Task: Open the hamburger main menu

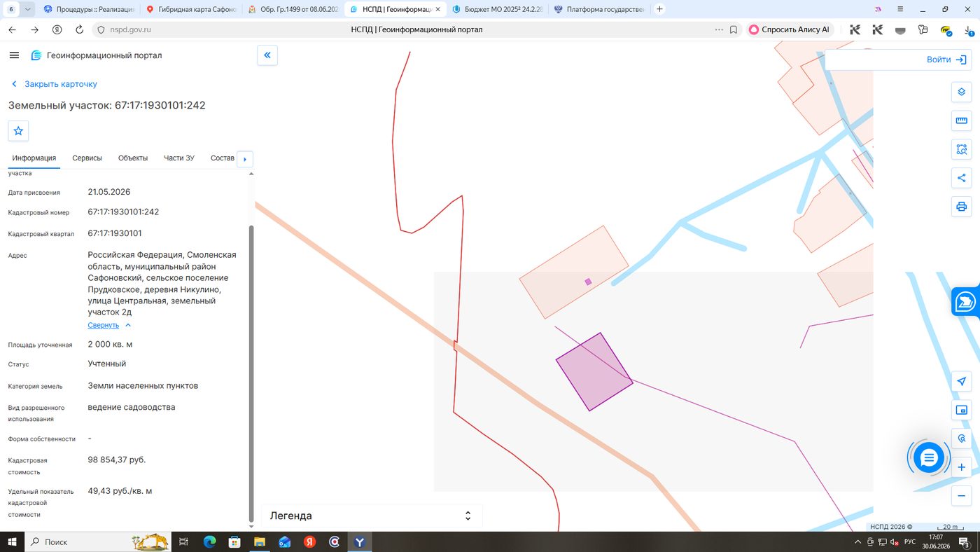Action: pos(14,55)
